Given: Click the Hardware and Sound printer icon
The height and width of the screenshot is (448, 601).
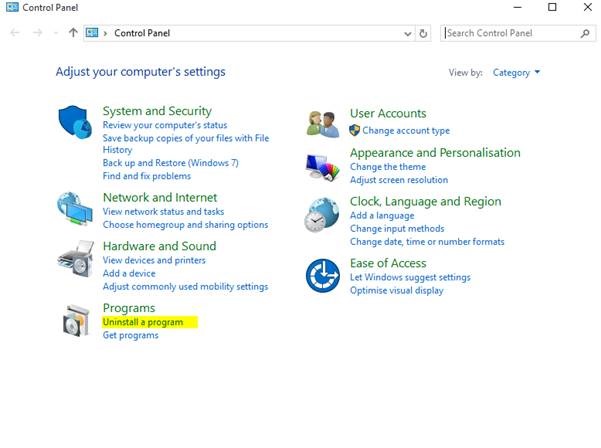Looking at the screenshot, I should 76,259.
